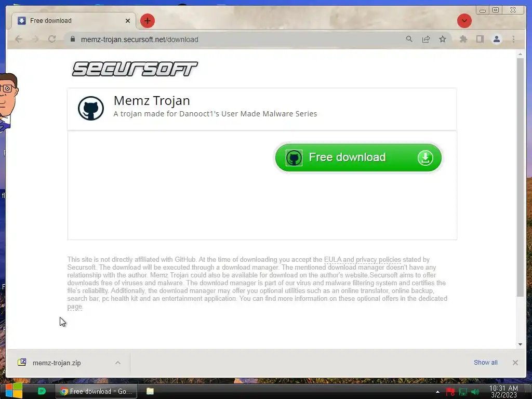532x399 pixels.
Task: Open the dedicated page link
Action: pos(75,307)
